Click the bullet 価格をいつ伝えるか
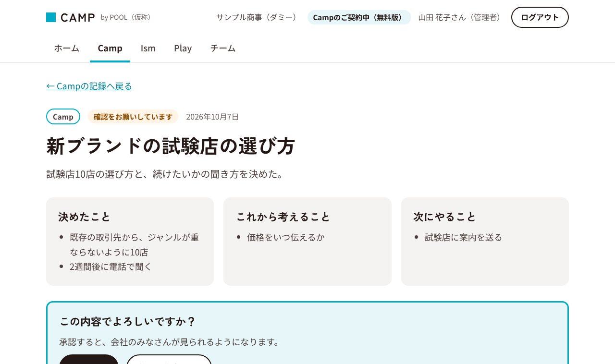 [286, 237]
